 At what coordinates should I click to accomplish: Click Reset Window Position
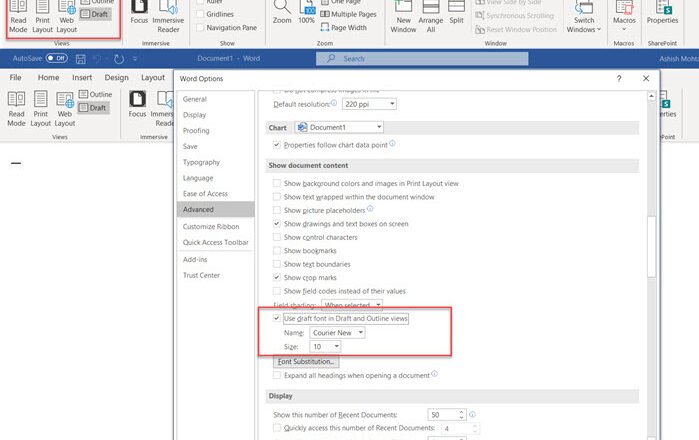click(x=516, y=29)
